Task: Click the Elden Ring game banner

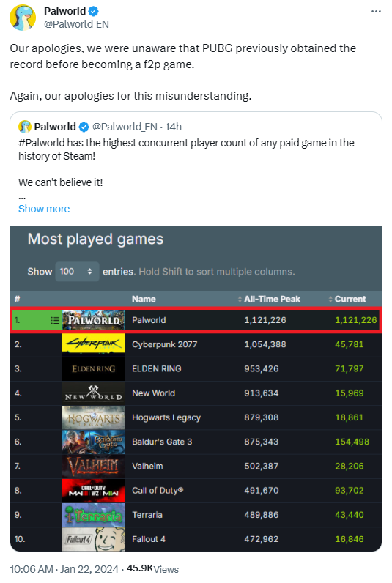Action: pyautogui.click(x=93, y=369)
